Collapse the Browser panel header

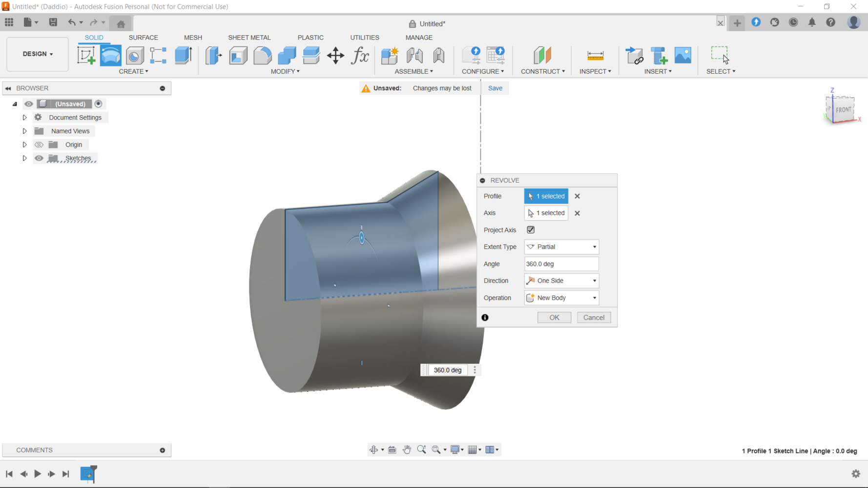(x=8, y=88)
